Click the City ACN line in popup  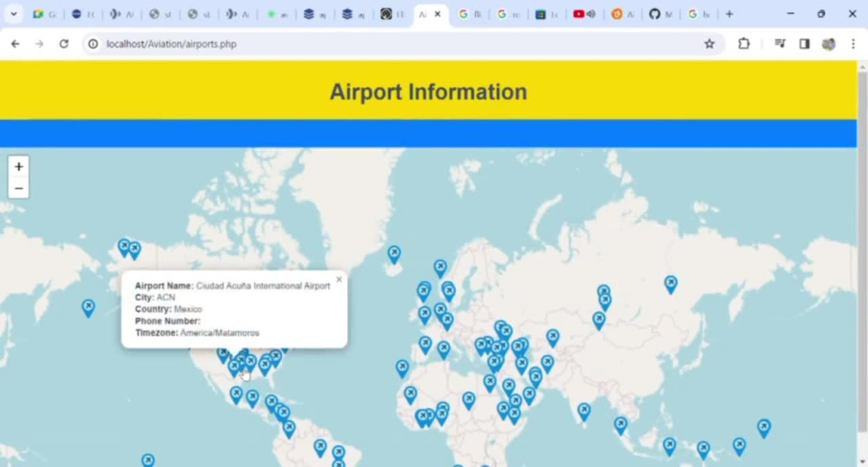coord(155,297)
